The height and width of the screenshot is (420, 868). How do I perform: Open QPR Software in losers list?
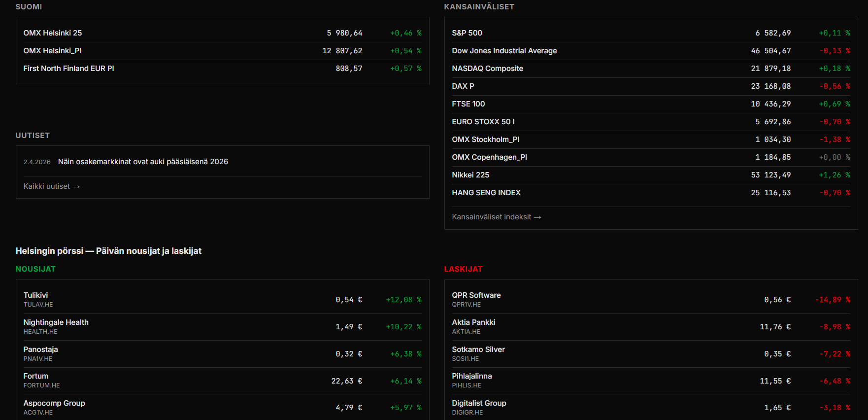point(476,295)
